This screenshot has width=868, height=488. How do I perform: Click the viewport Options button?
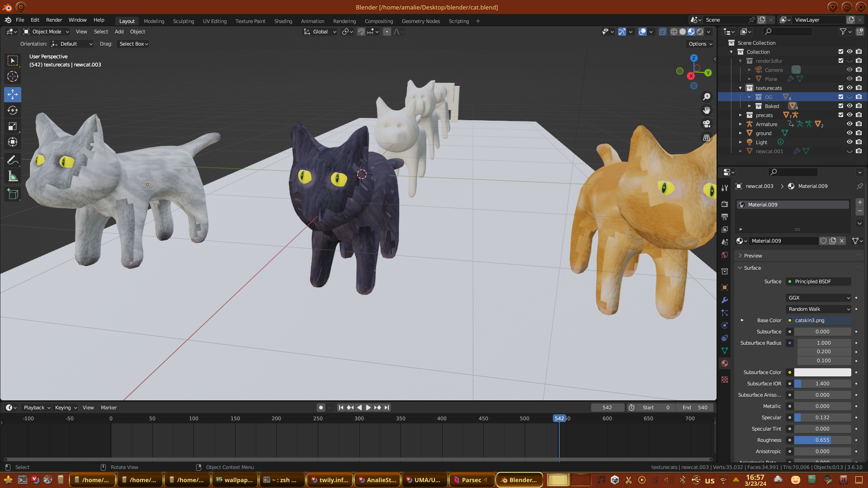pos(700,44)
